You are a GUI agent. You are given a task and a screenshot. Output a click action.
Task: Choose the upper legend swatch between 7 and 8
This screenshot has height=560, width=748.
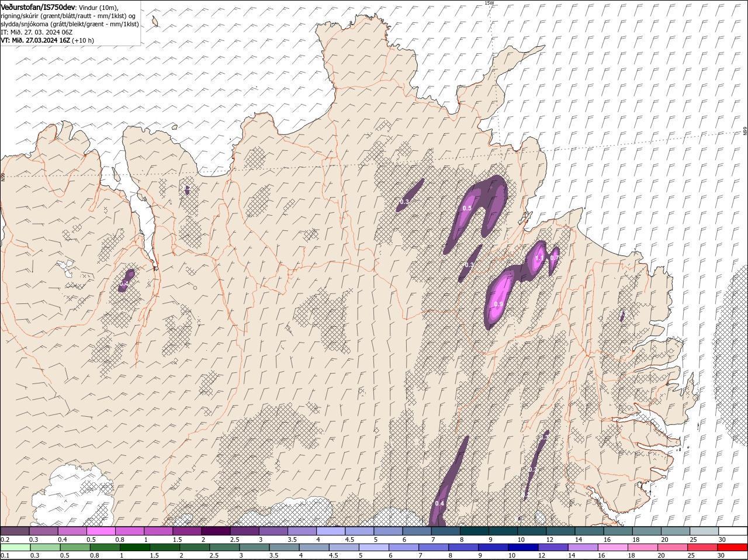445,531
